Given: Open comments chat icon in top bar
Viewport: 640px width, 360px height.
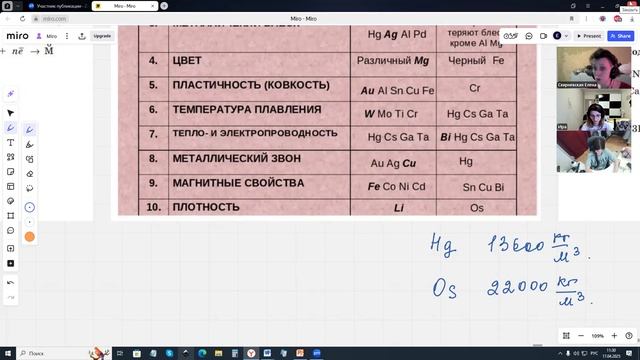Looking at the screenshot, I should pyautogui.click(x=529, y=36).
